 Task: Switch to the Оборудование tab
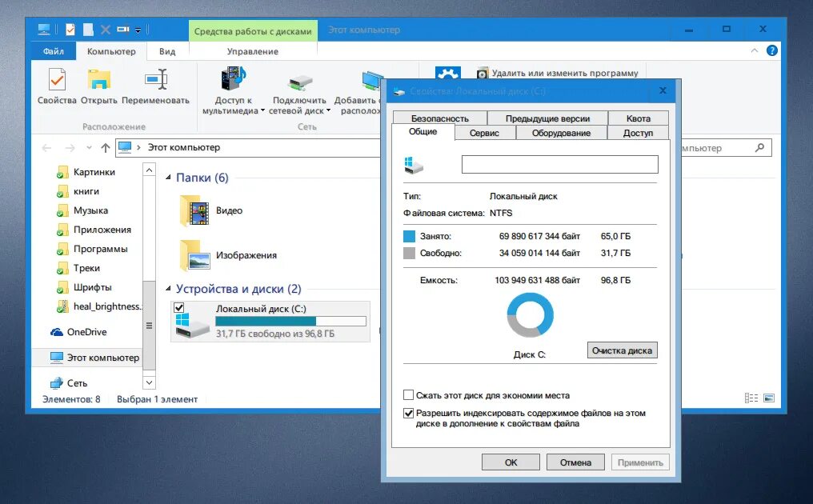click(x=561, y=133)
